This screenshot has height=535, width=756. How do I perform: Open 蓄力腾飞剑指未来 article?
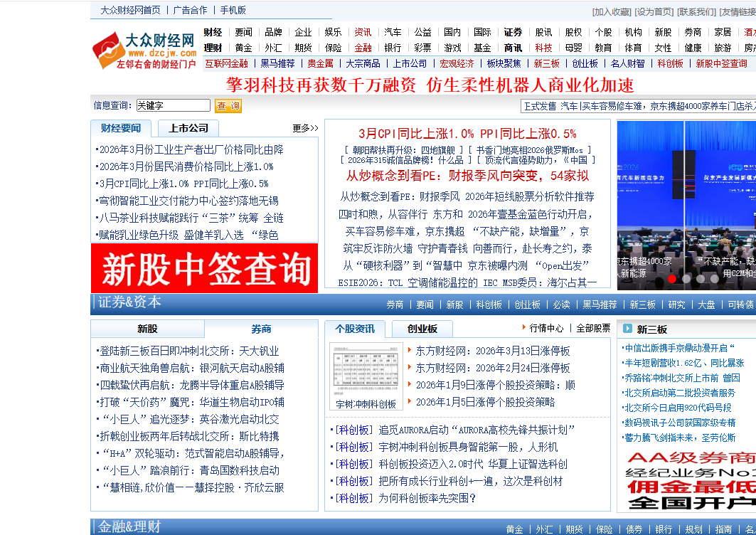[x=679, y=438]
